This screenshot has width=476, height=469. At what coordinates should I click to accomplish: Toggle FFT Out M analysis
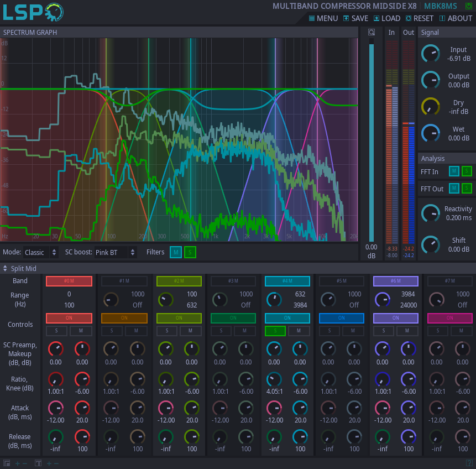(x=454, y=189)
